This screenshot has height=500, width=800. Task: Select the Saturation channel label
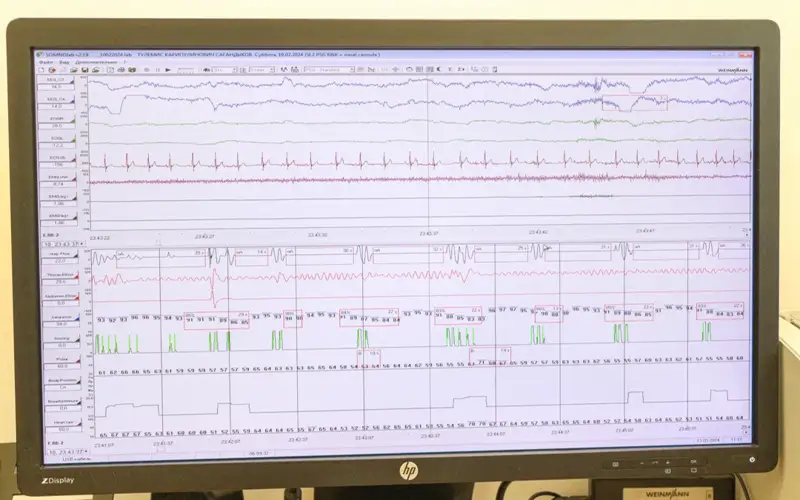click(60, 316)
